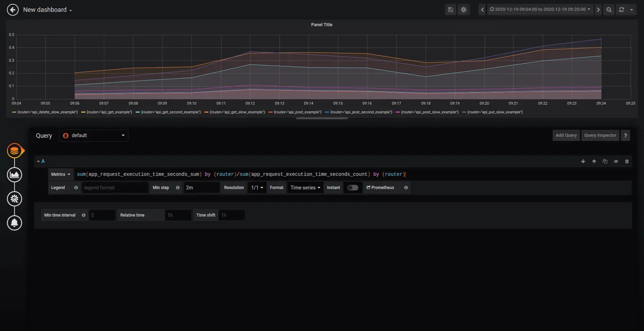Hide query A using eye icon
The image size is (644, 331).
(616, 161)
